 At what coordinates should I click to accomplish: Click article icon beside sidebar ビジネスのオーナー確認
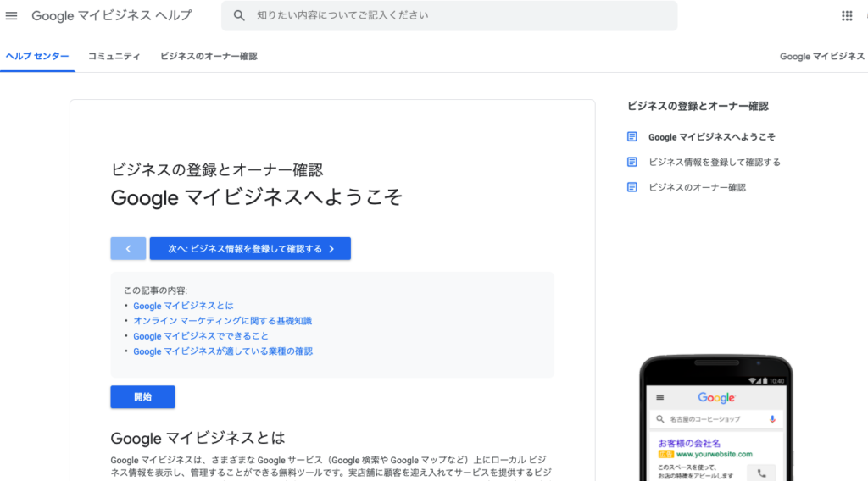tap(632, 187)
